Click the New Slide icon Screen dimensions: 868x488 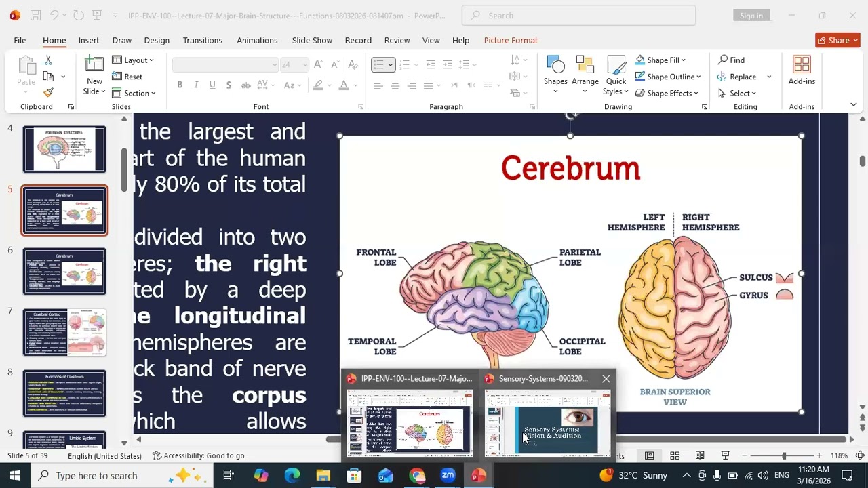click(x=94, y=64)
